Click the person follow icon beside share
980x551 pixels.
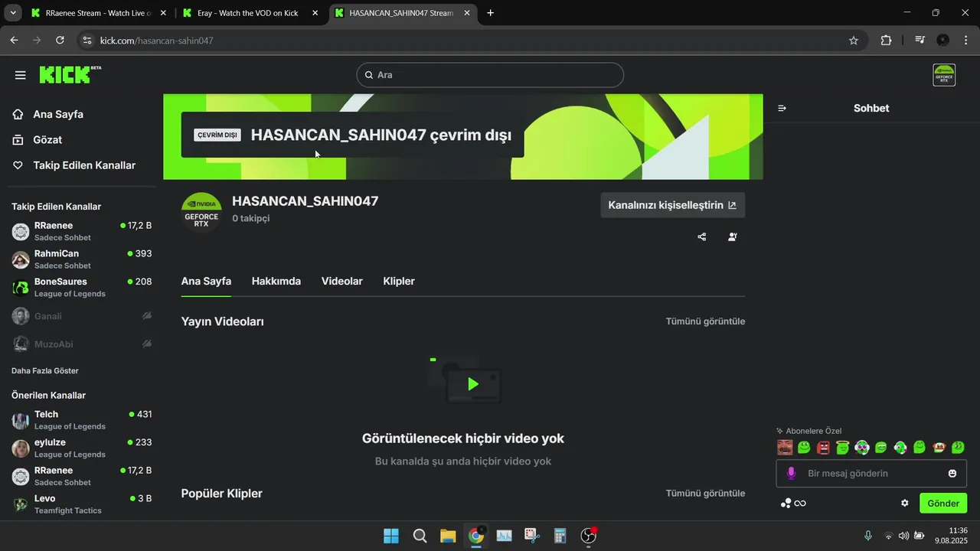[733, 237]
